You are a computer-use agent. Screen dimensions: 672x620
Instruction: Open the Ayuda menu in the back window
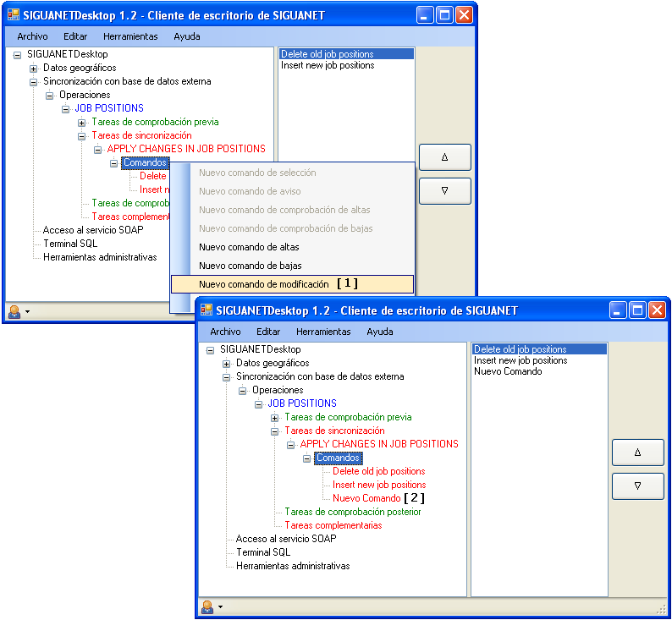[x=187, y=36]
